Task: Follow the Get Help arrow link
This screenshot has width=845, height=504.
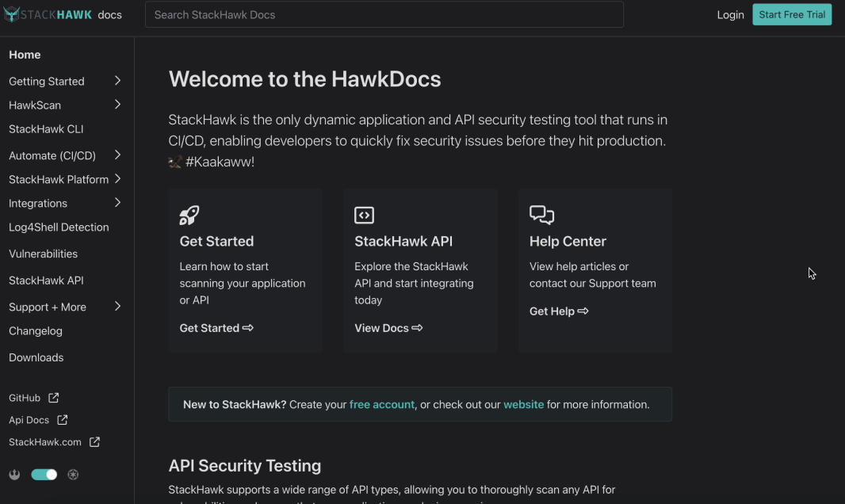Action: [x=558, y=311]
